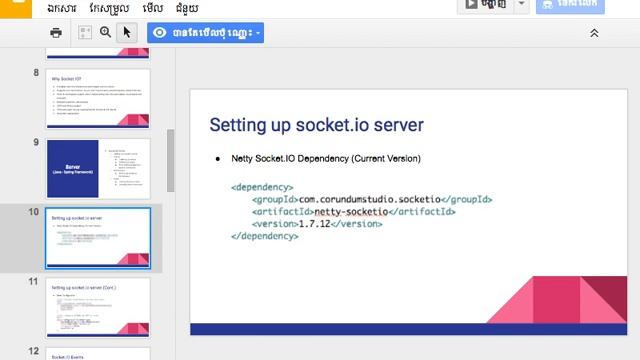
Task: Click the closing </dependency> tag line
Action: point(264,236)
